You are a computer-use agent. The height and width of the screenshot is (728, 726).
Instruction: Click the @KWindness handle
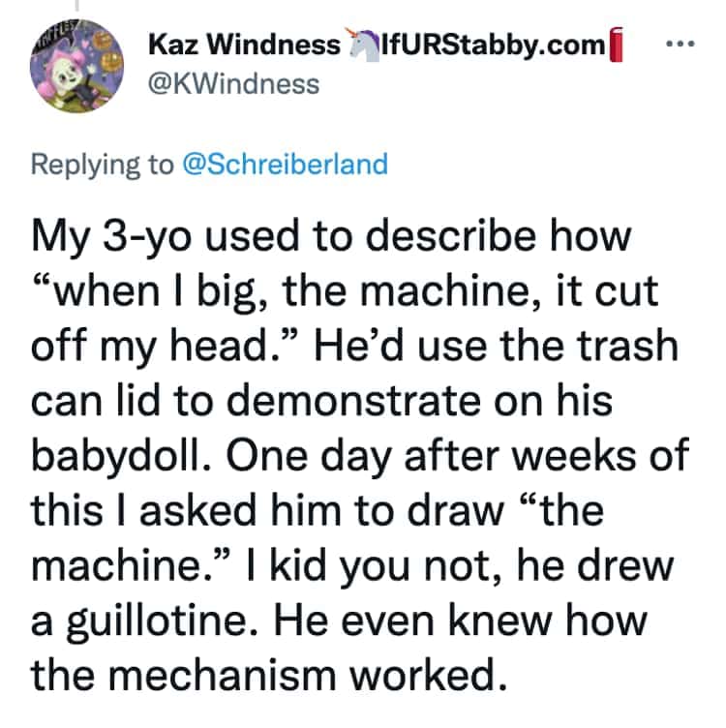tap(232, 84)
